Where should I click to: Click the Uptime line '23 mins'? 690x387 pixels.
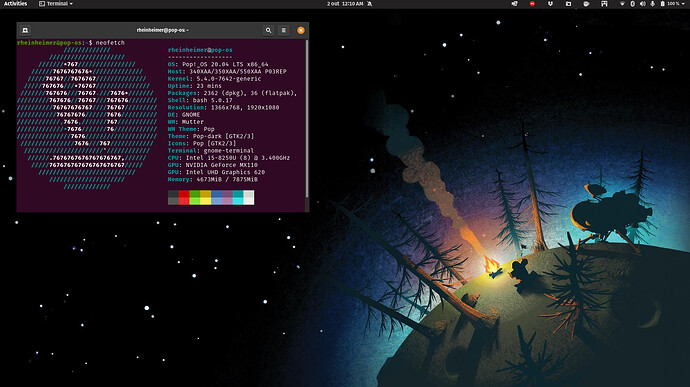(195, 86)
